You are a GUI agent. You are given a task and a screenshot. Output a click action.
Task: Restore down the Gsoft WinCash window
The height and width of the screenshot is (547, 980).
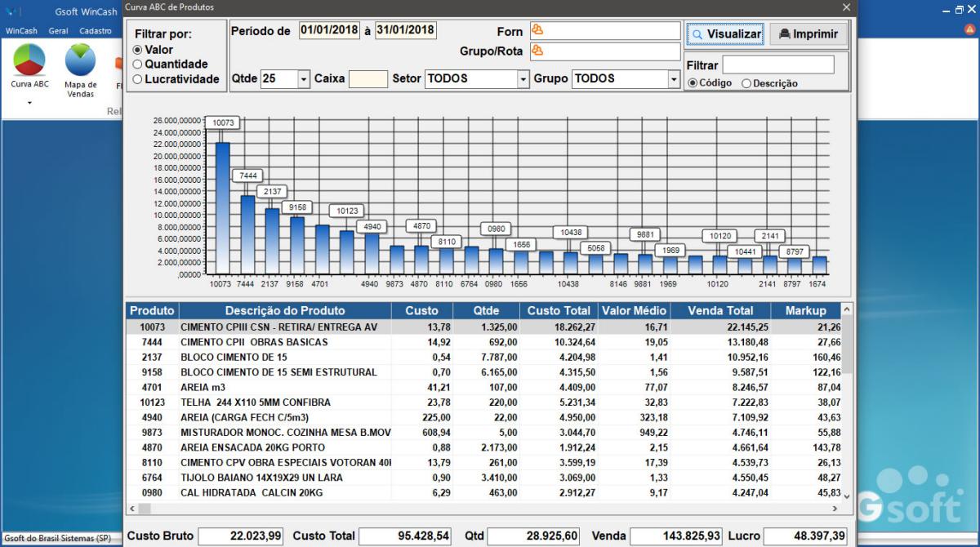960,10
